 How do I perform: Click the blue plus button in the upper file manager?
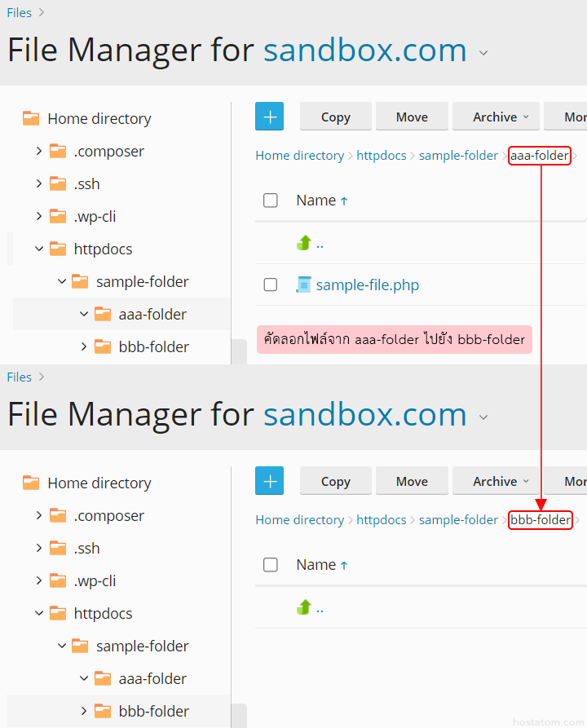point(269,117)
